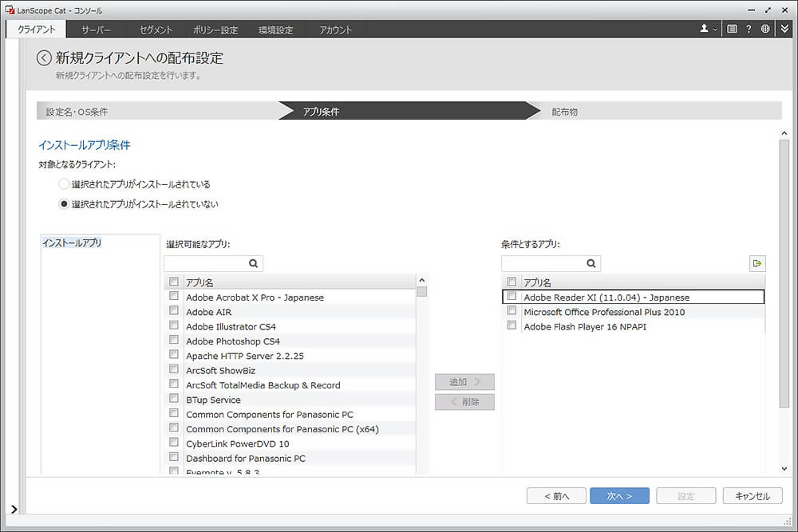Check Adobe Illustrator CS4 checkbox
Screen dimensions: 798x532
pos(174,325)
